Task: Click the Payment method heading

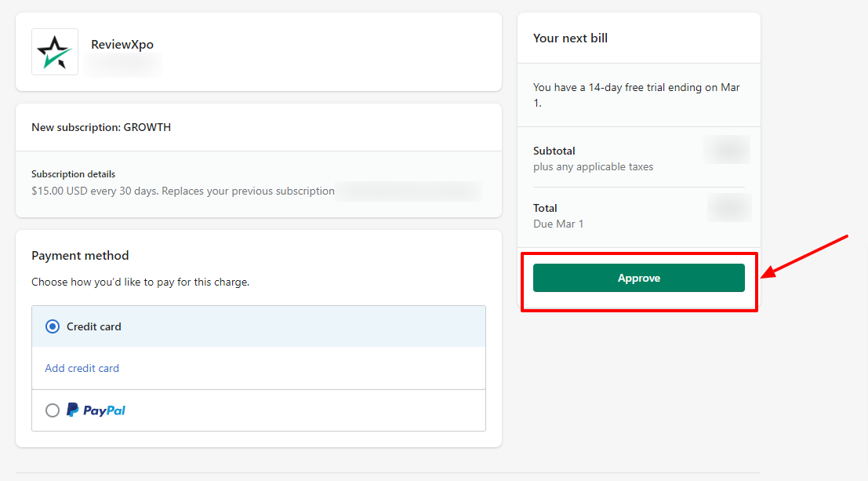Action: coord(80,256)
